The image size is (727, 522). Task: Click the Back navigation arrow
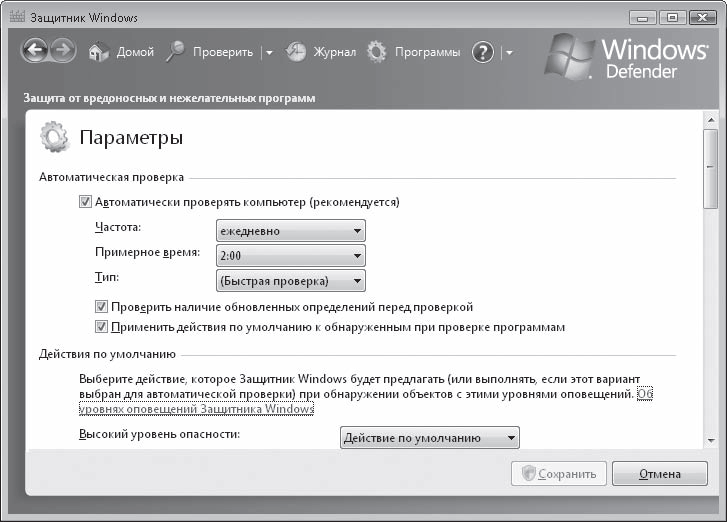[x=35, y=52]
